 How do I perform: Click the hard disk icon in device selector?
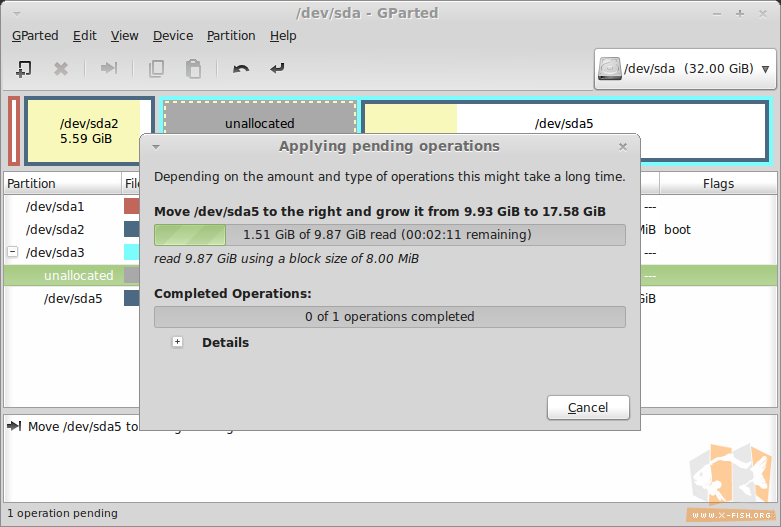tap(609, 68)
